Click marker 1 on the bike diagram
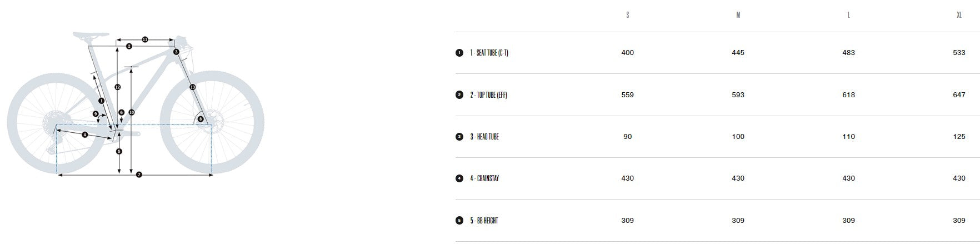 [102, 101]
